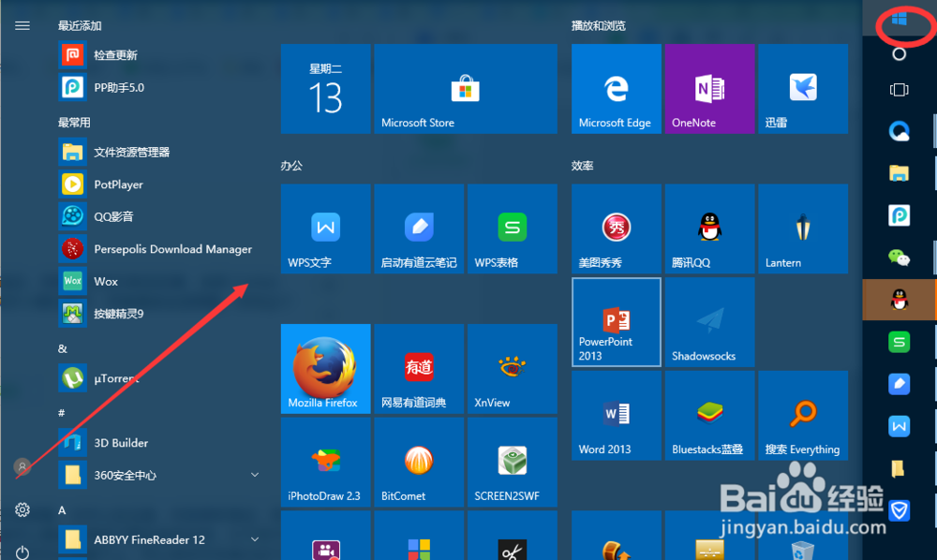Start PowerPoint 2013 from its tile

(x=616, y=321)
